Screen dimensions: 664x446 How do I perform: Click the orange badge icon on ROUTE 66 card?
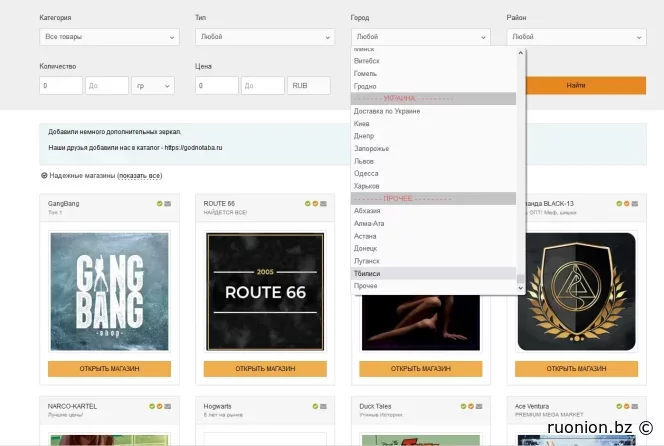click(316, 204)
